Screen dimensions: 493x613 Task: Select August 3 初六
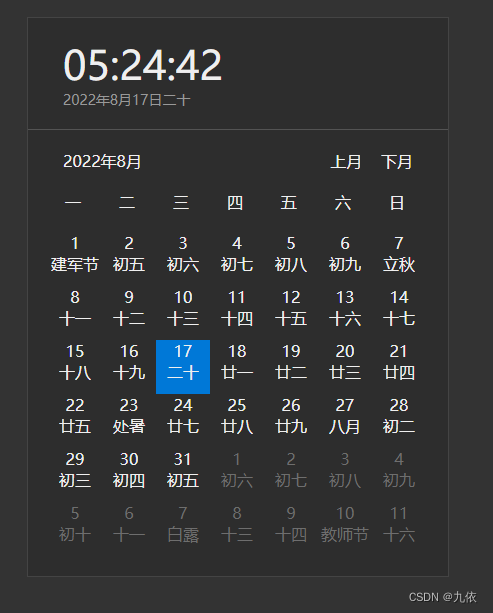(183, 254)
